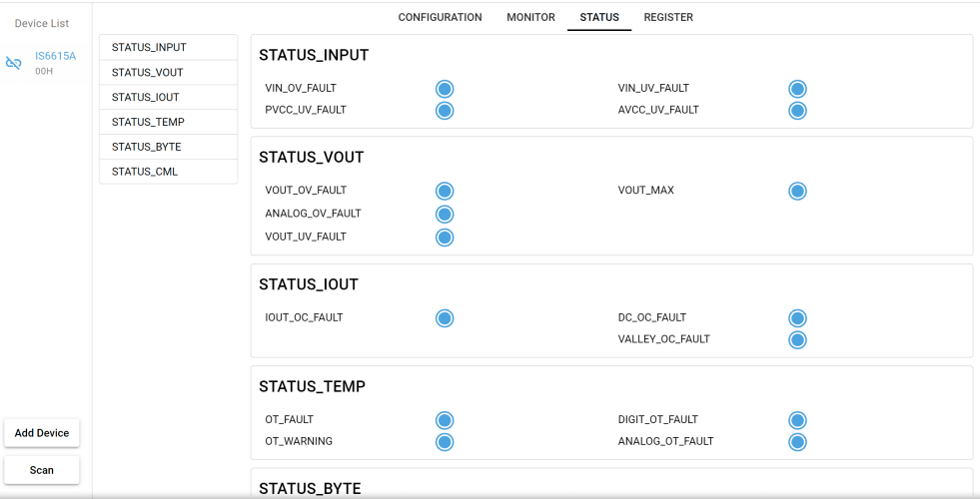Open the MONITOR tab

coord(530,18)
